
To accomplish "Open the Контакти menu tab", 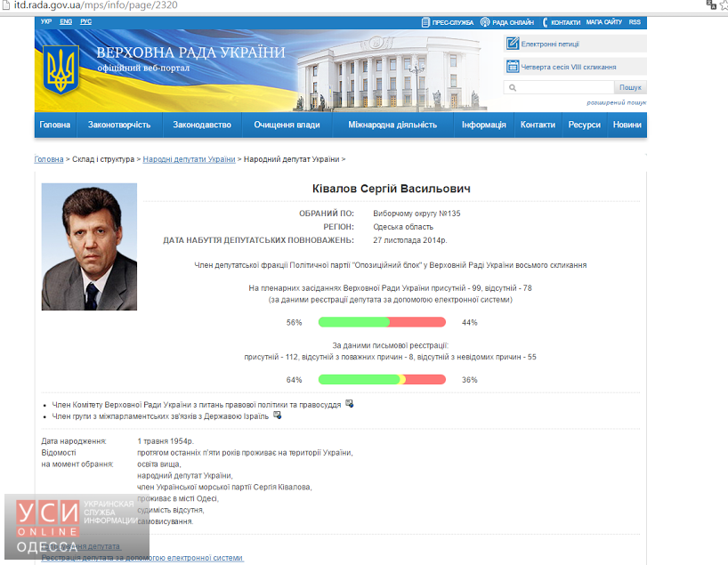I will click(x=538, y=125).
